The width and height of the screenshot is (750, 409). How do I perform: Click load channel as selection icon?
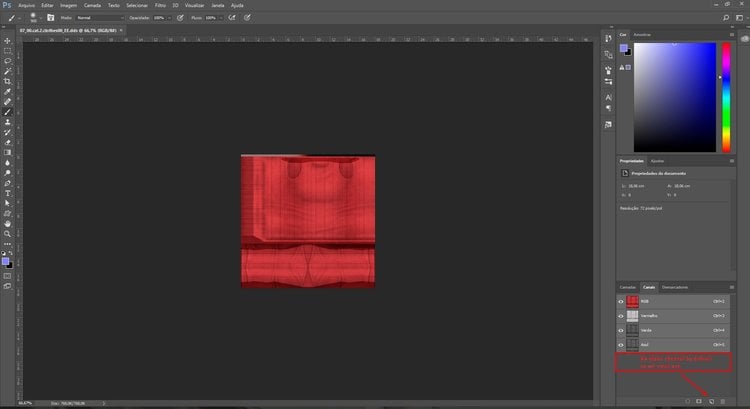[687, 401]
